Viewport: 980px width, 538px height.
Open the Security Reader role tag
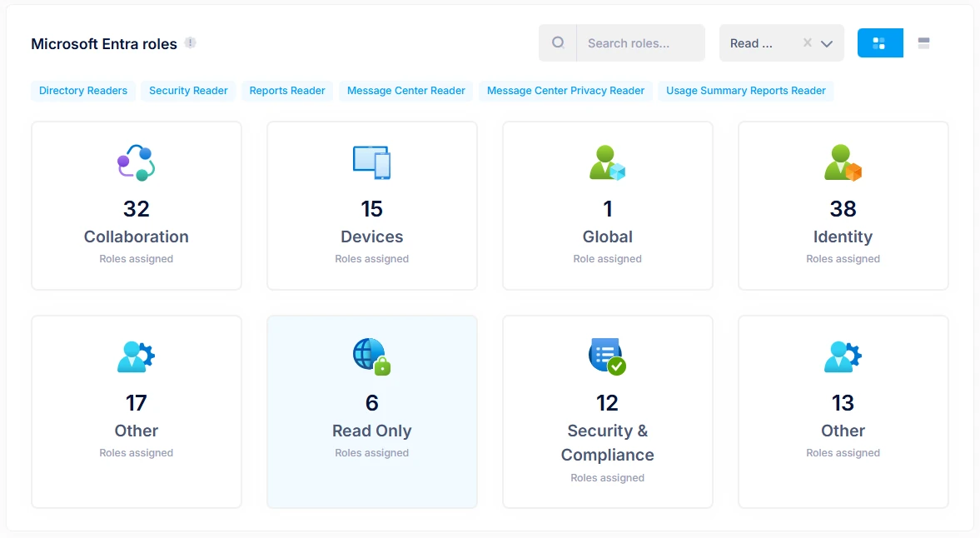(188, 91)
